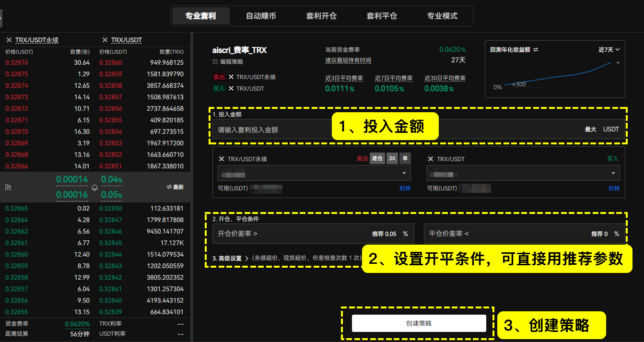Click the dotted-underlined 近30日平均费率 label
Image resolution: width=644 pixels, height=342 pixels.
(445, 78)
